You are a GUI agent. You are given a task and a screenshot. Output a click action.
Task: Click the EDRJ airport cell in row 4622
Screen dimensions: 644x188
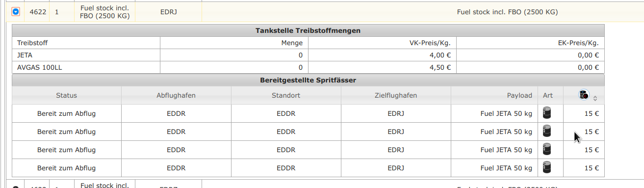(x=168, y=12)
